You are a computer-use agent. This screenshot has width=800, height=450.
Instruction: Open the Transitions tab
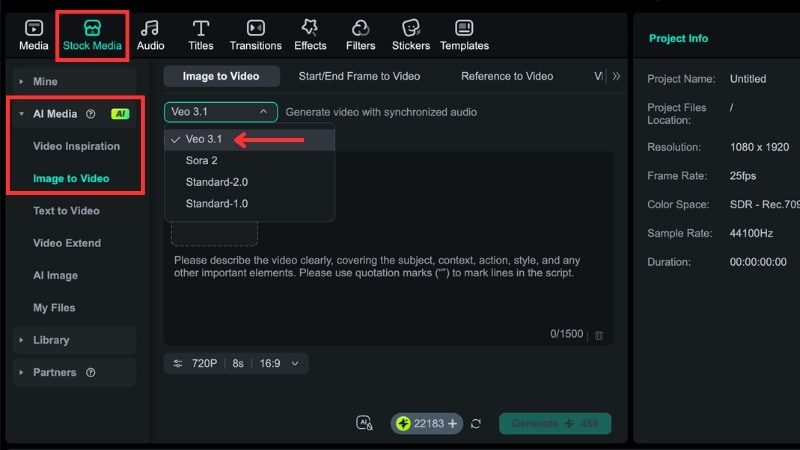(x=256, y=36)
